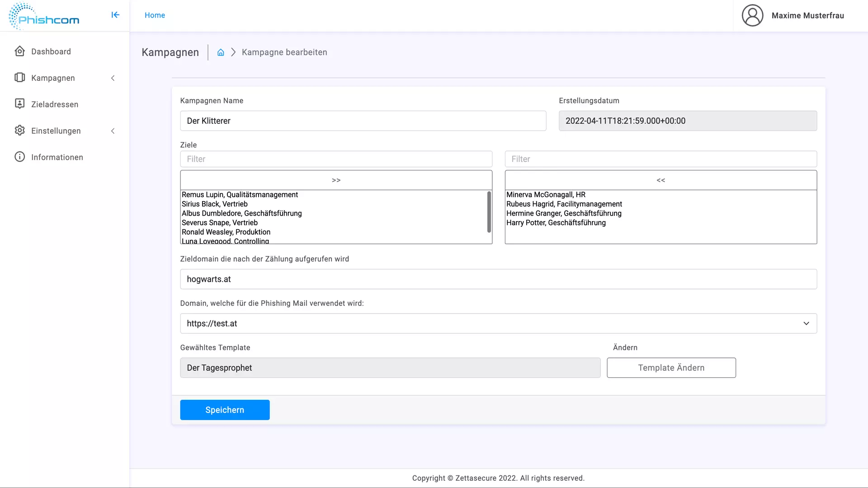
Task: Open Informationen in the sidebar
Action: point(57,157)
